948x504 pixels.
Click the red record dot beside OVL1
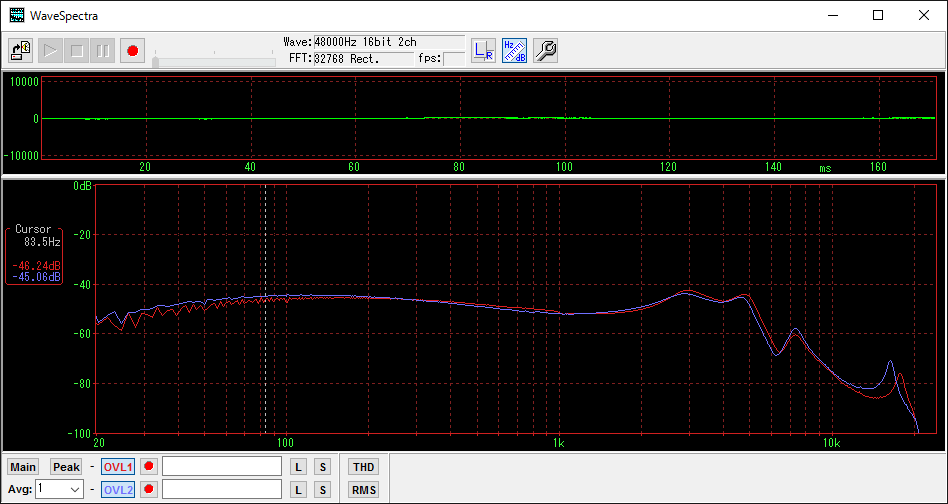click(x=149, y=467)
